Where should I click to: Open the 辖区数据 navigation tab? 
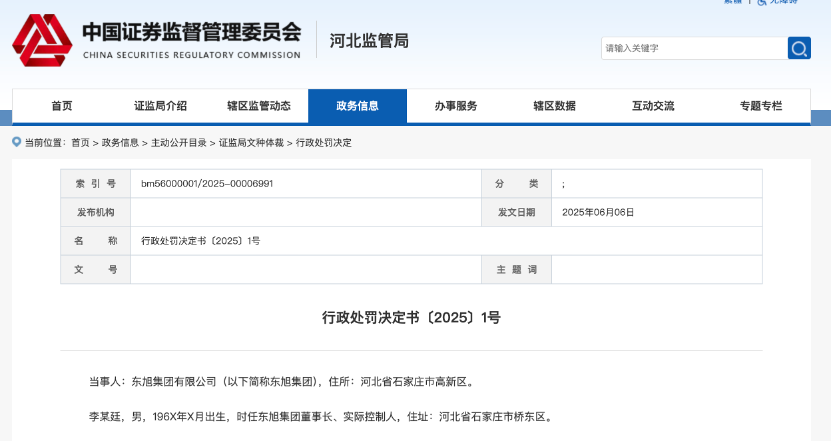pos(554,106)
